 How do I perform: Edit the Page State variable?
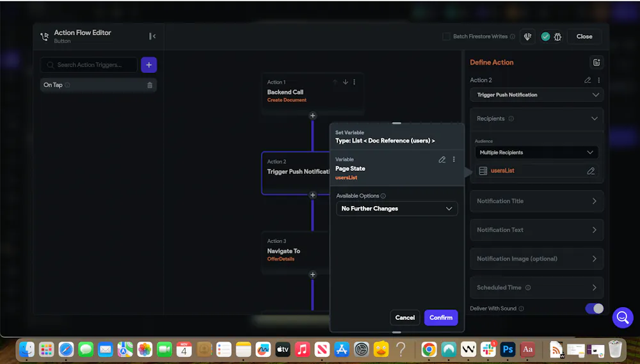[x=442, y=159]
